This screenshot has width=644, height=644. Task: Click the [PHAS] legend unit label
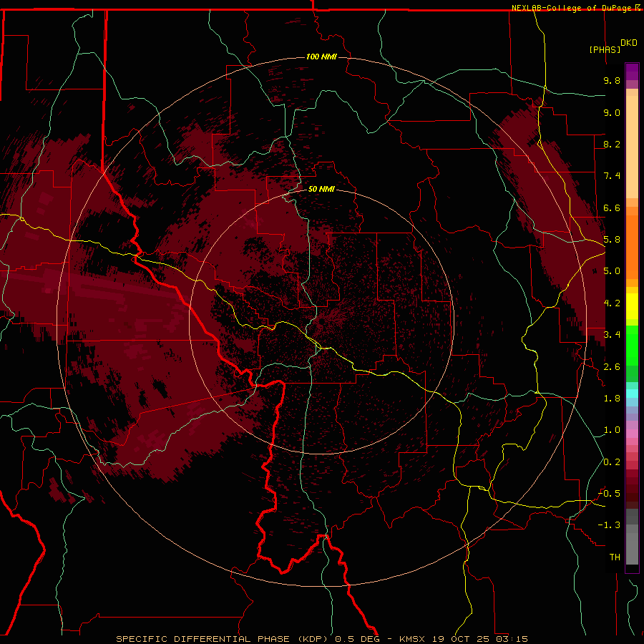click(605, 49)
